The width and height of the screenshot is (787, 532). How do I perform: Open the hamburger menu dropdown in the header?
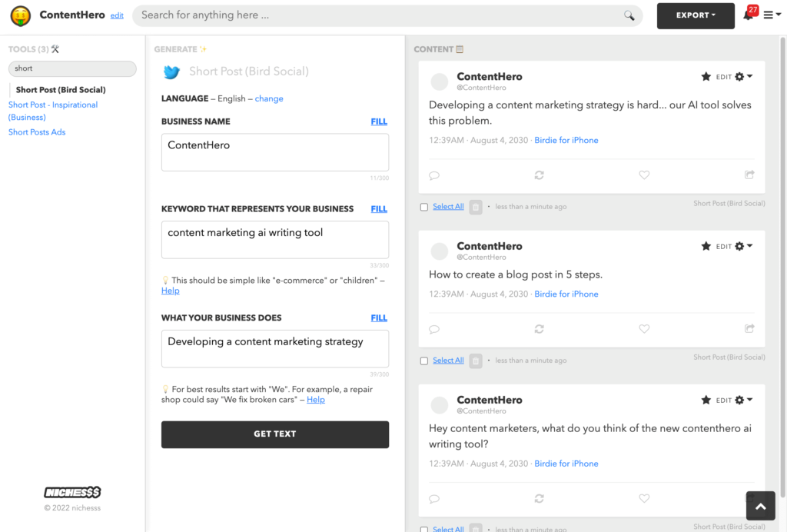pyautogui.click(x=772, y=15)
